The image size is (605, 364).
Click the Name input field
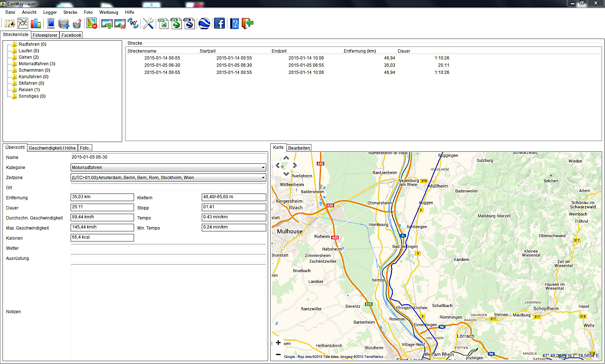(168, 157)
